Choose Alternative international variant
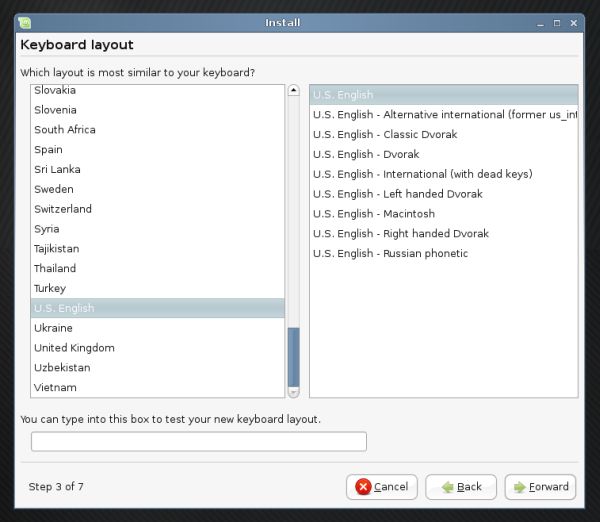The width and height of the screenshot is (600, 522). (443, 115)
